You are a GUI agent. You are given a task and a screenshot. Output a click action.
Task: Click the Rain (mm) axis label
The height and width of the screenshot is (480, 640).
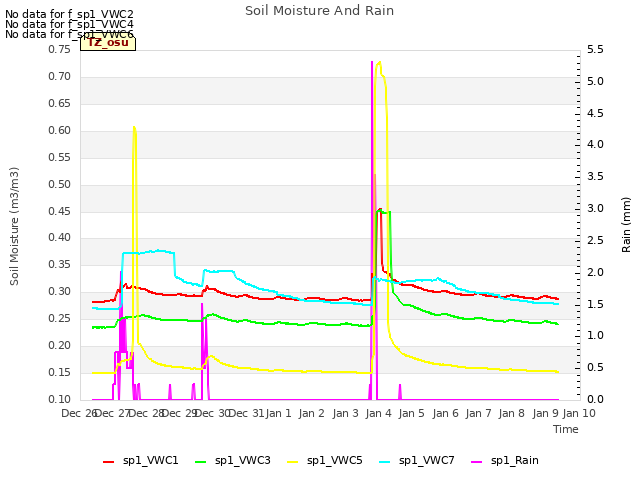coord(626,225)
